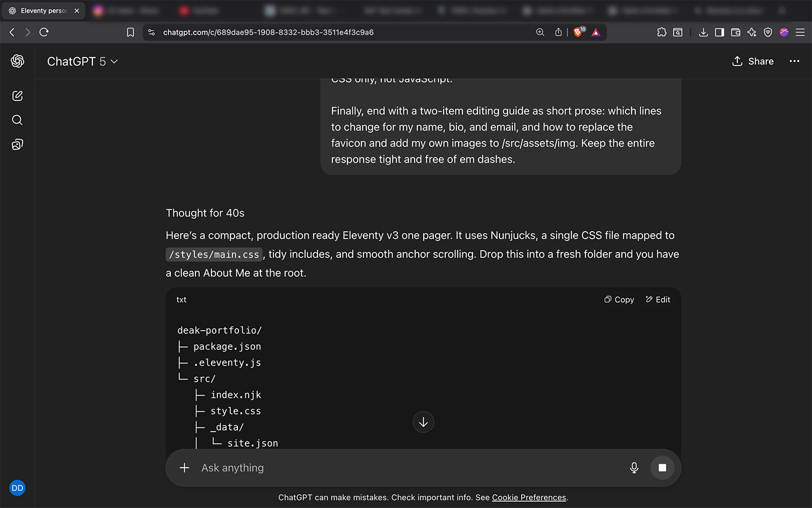Open the Brave Wallet icon
Viewport: 812px width, 508px height.
(x=736, y=32)
